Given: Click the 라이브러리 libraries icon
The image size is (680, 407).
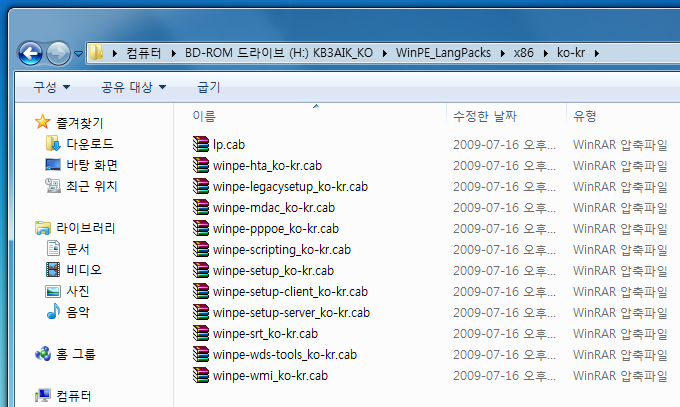Looking at the screenshot, I should [x=42, y=228].
